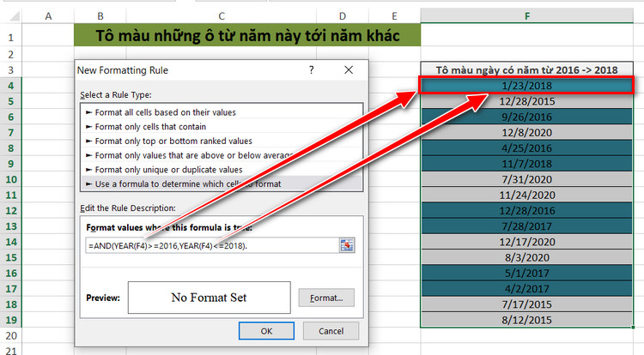Select 'Format only unique or duplicate values'
Screen dimensions: 644x355
[222, 170]
